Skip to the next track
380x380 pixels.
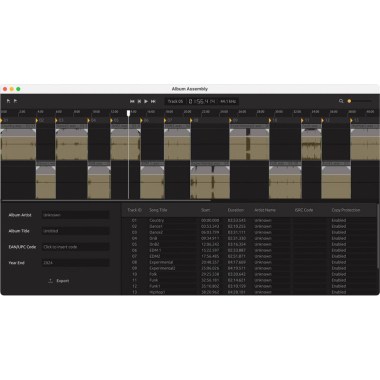[x=153, y=101]
